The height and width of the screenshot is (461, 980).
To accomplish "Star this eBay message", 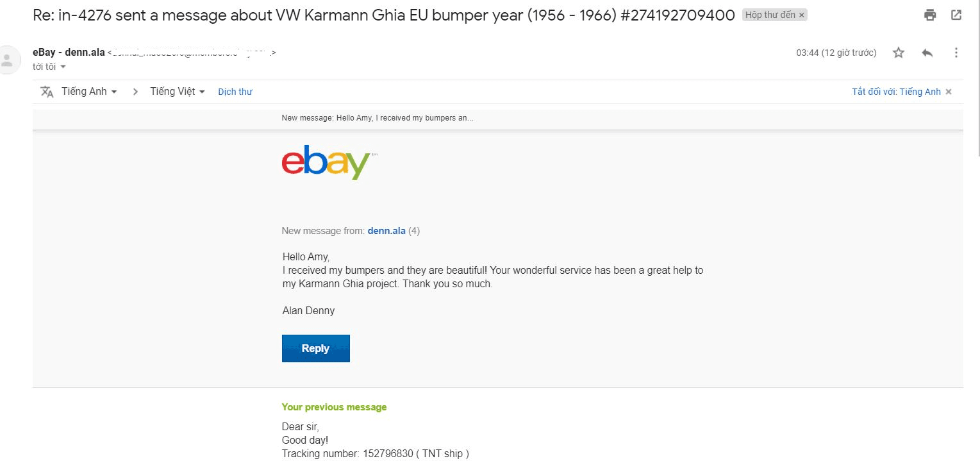I will point(899,53).
